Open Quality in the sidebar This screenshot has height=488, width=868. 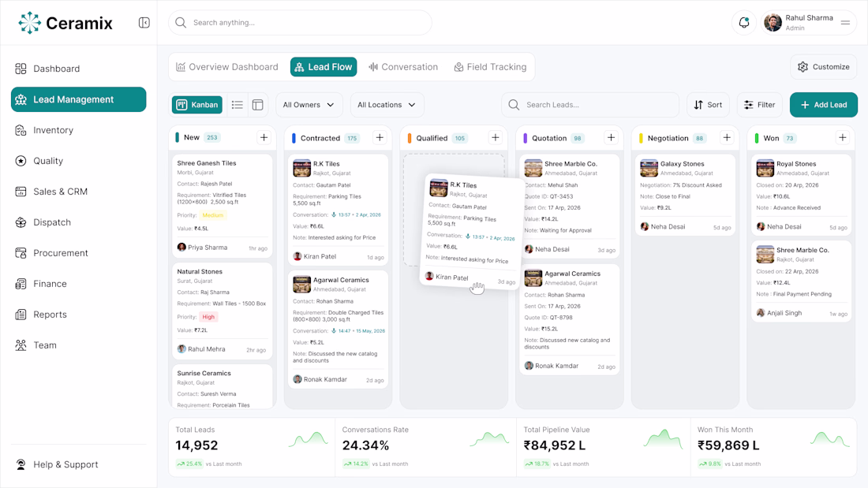pos(79,161)
